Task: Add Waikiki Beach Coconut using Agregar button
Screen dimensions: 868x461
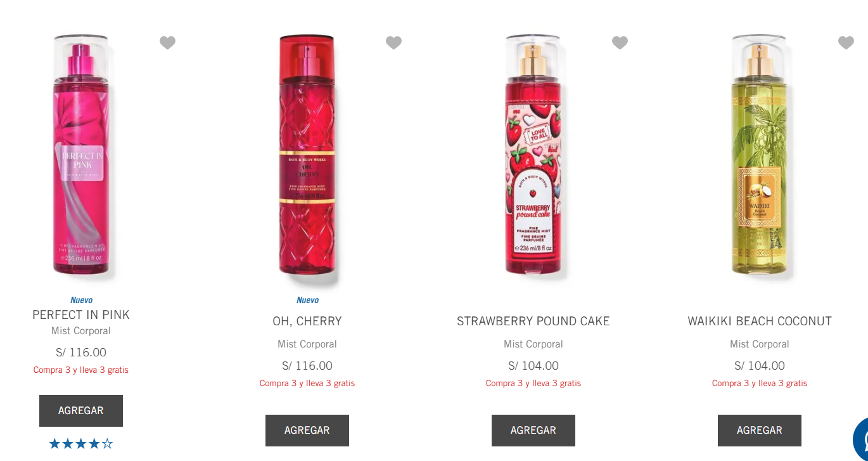Action: [x=760, y=431]
